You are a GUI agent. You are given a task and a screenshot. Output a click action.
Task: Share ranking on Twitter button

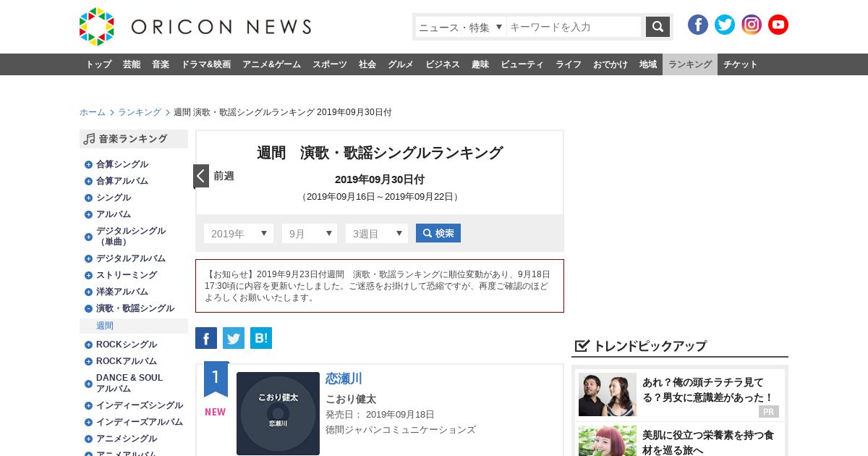(x=234, y=338)
